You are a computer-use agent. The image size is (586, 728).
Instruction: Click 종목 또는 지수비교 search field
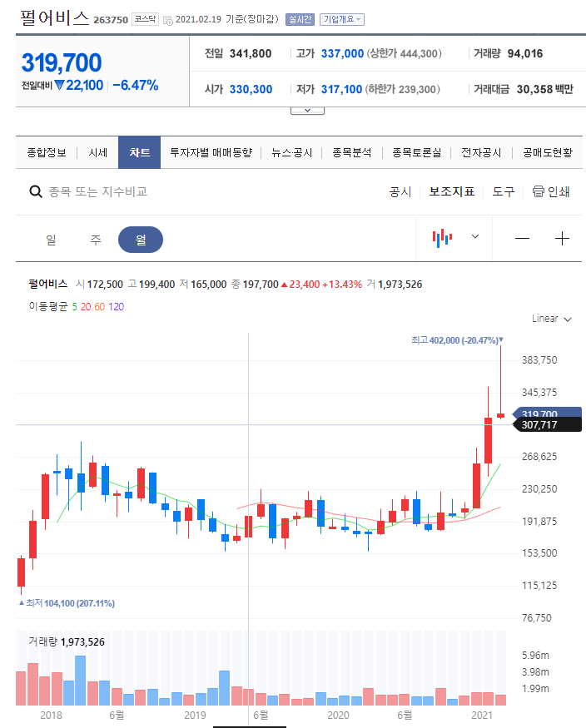[x=98, y=191]
